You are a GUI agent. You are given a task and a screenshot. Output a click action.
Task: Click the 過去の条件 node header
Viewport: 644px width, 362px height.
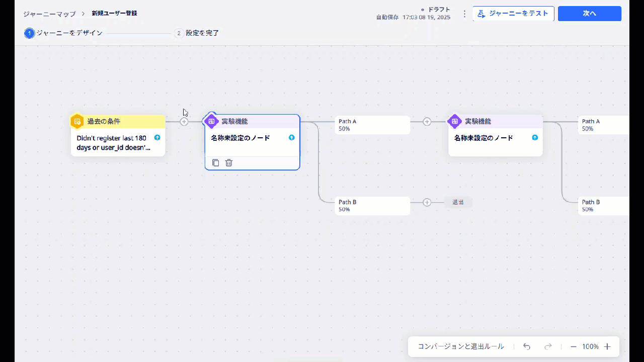pos(118,121)
